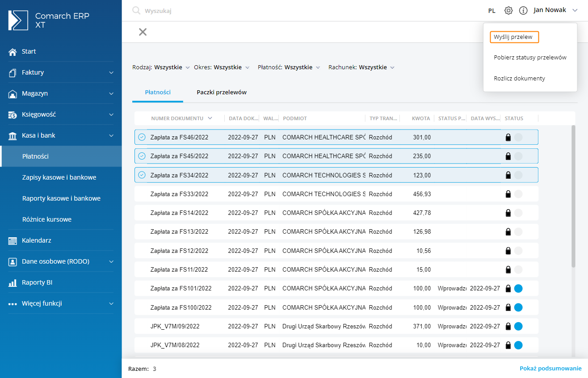Click the search magnifier icon

coord(136,11)
